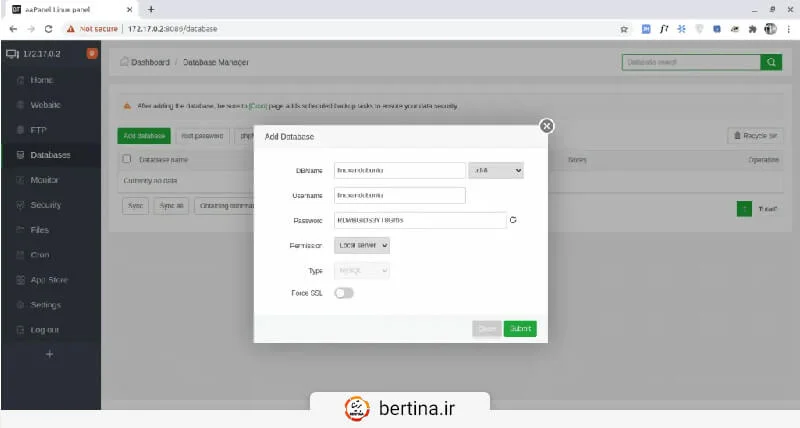800x428 pixels.
Task: Submit the new database form
Action: click(x=520, y=328)
